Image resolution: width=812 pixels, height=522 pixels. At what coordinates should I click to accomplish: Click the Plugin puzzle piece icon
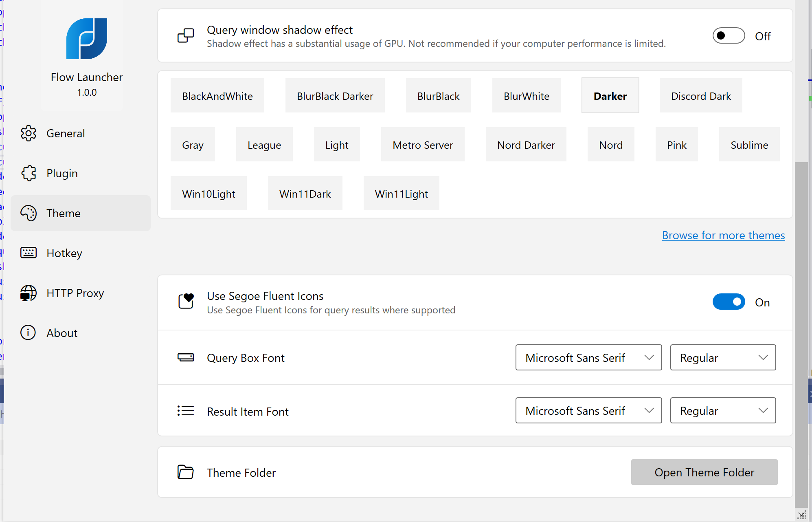click(x=29, y=173)
